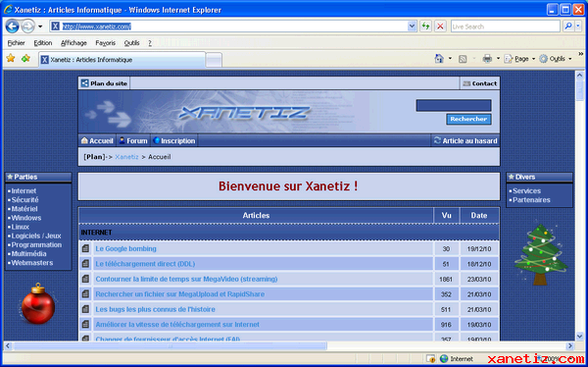Open the Favoris menu
588x367 pixels.
click(106, 43)
